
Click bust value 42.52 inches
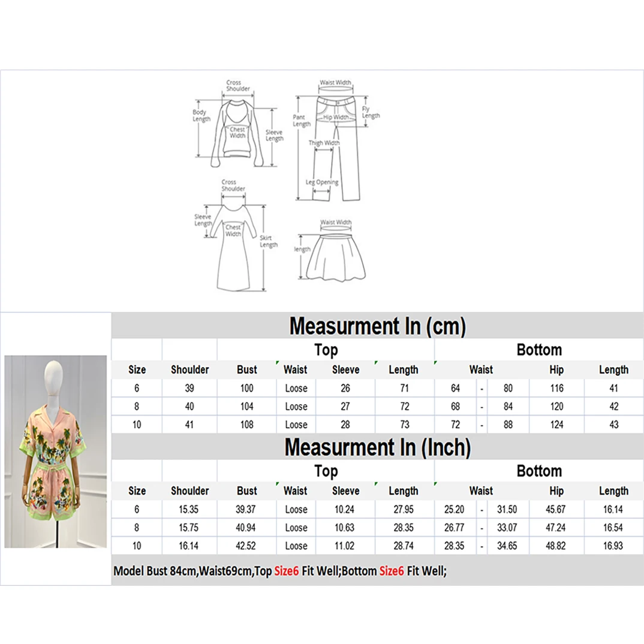(x=246, y=546)
